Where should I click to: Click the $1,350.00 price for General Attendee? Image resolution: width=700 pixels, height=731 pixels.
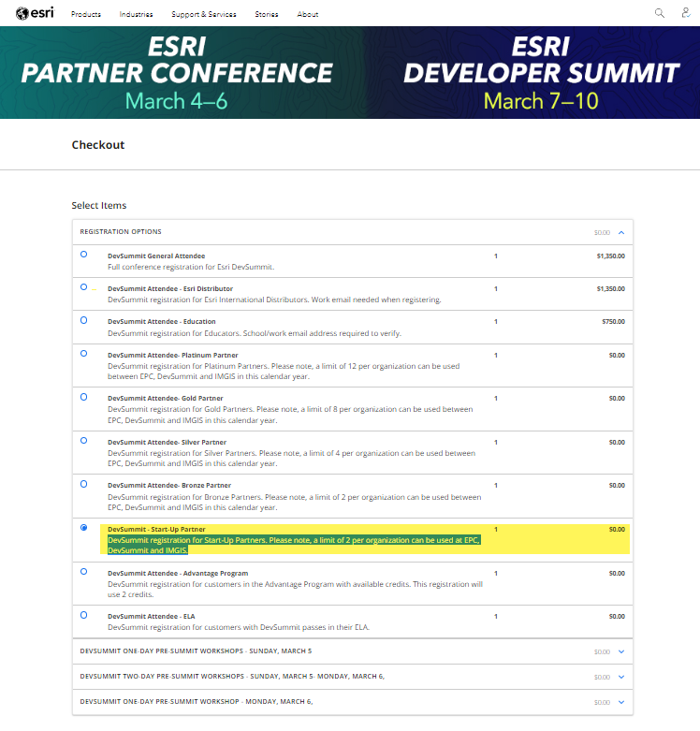pos(610,256)
